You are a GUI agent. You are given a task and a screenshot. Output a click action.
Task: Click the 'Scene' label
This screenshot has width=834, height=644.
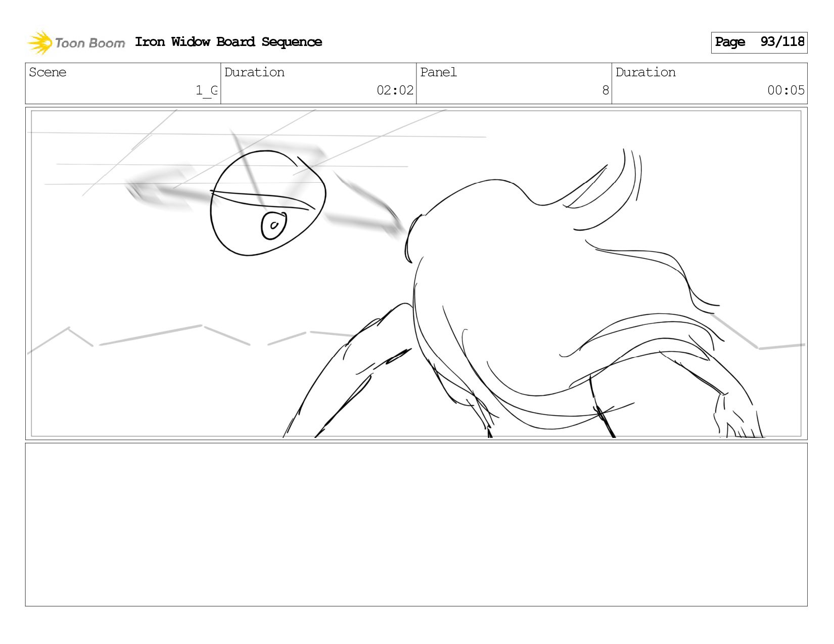[x=48, y=72]
